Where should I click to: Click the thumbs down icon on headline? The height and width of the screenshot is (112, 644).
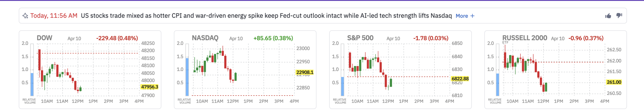pyautogui.click(x=619, y=16)
